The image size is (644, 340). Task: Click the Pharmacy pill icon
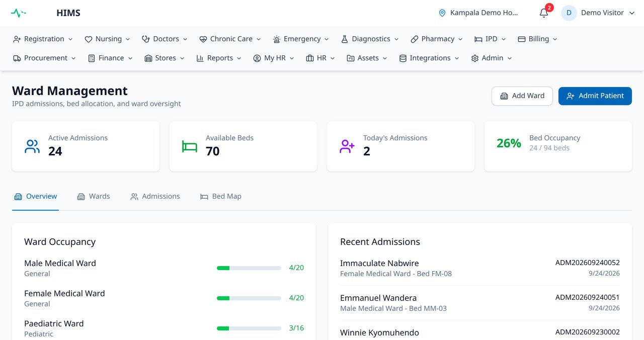(415, 39)
